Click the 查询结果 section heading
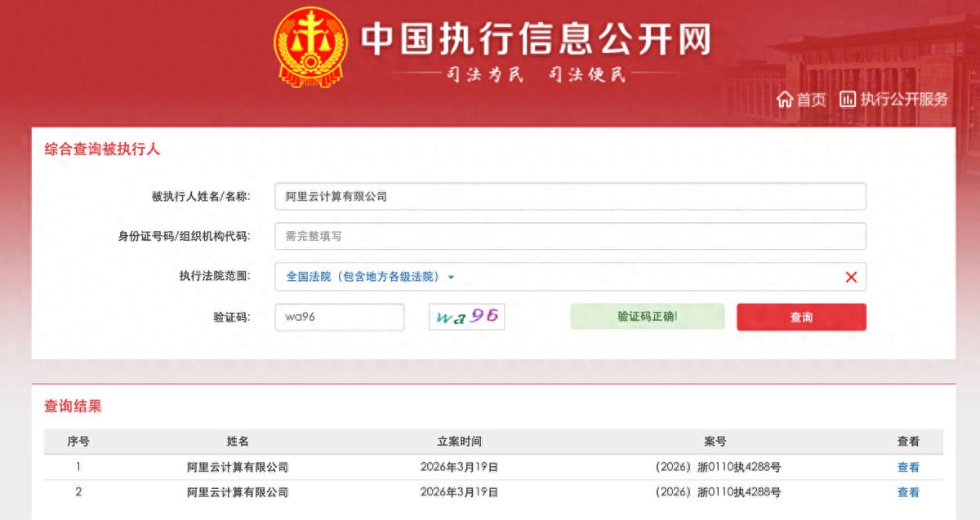This screenshot has width=980, height=520. (73, 407)
